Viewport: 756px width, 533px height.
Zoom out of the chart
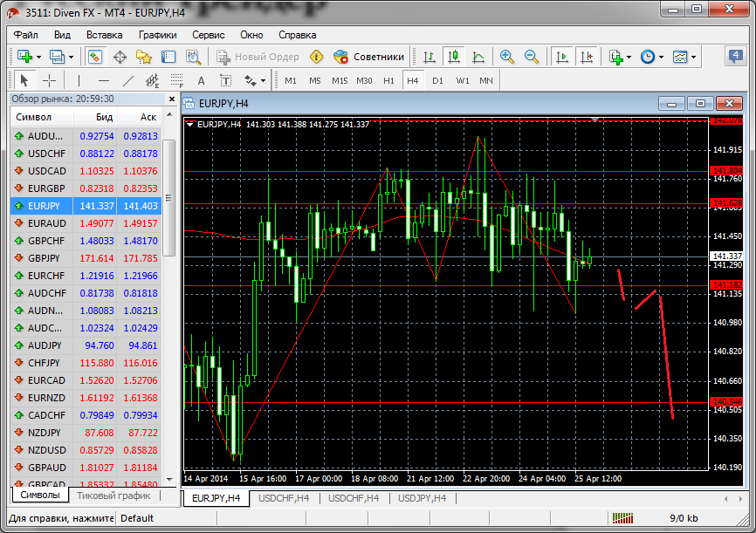pyautogui.click(x=532, y=57)
